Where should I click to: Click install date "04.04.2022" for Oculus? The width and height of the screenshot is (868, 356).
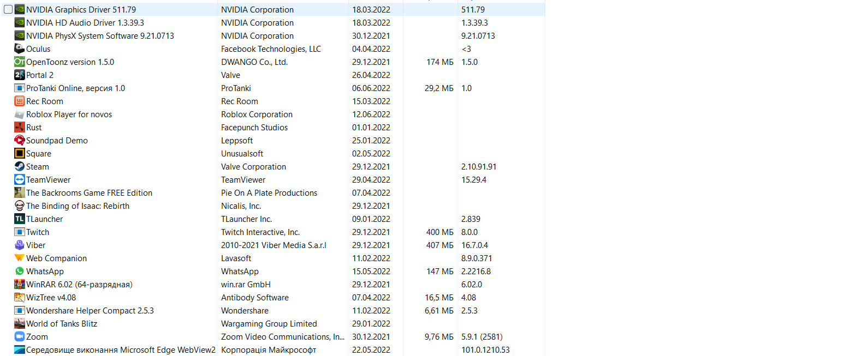pyautogui.click(x=371, y=49)
